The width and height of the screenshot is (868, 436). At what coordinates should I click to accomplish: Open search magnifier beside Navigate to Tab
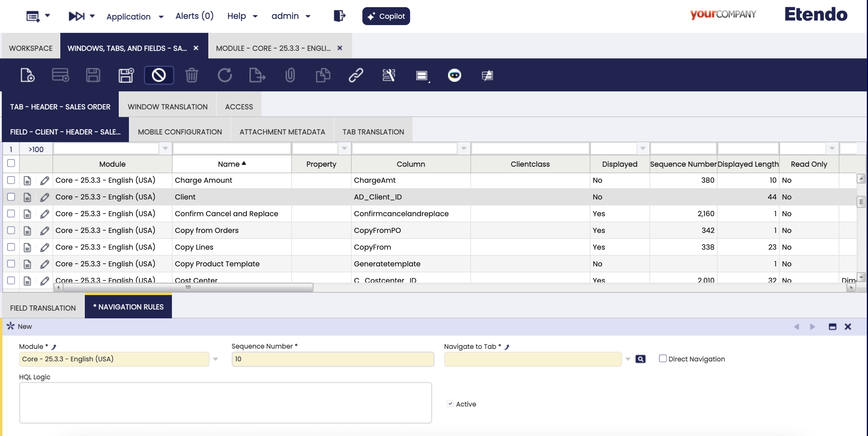click(640, 359)
